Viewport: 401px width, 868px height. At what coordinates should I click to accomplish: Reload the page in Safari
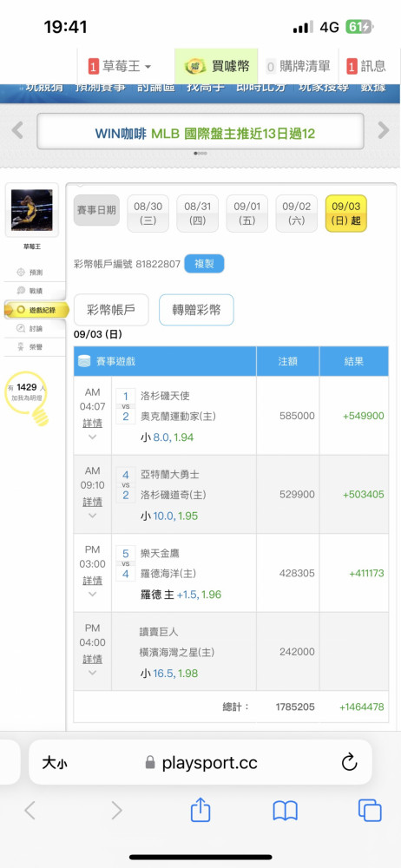(x=349, y=763)
